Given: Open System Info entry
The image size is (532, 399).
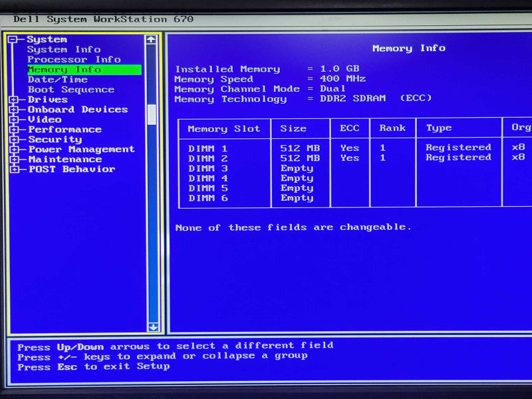Looking at the screenshot, I should (64, 49).
